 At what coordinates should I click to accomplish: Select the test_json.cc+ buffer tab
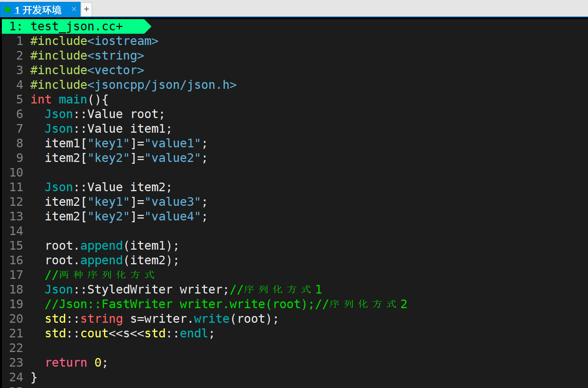point(76,26)
